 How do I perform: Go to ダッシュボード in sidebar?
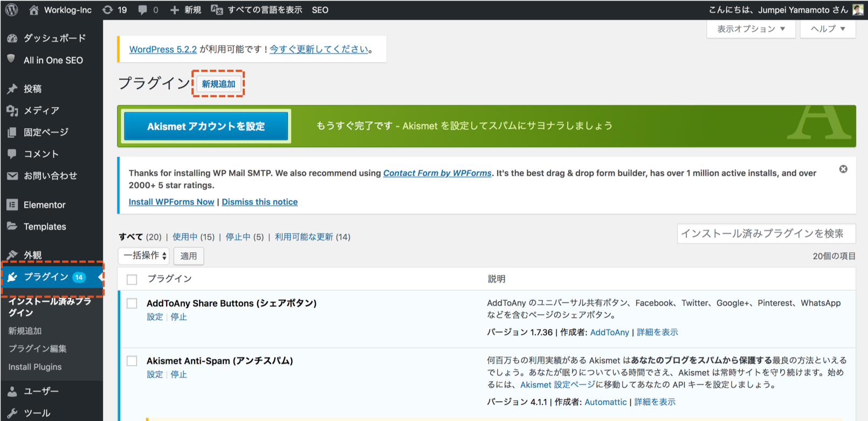(x=54, y=38)
